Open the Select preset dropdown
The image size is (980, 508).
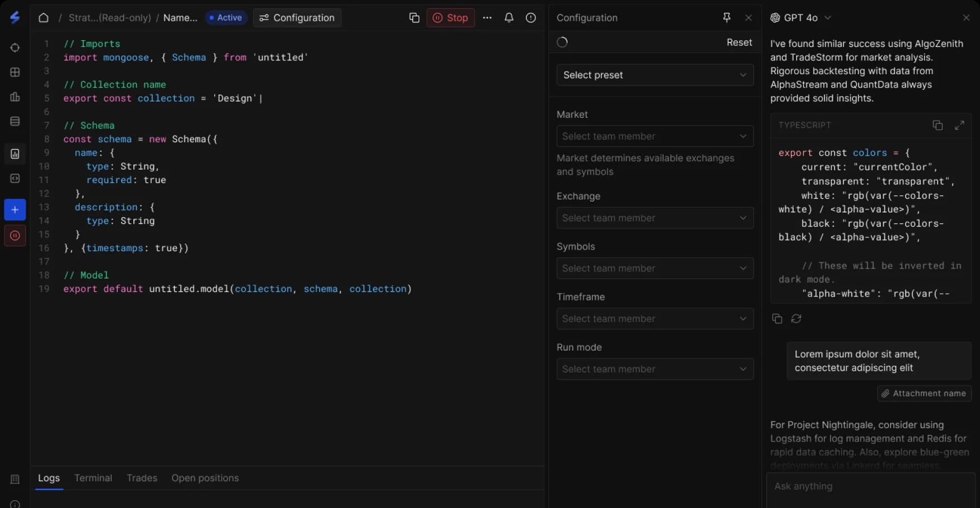(x=655, y=75)
